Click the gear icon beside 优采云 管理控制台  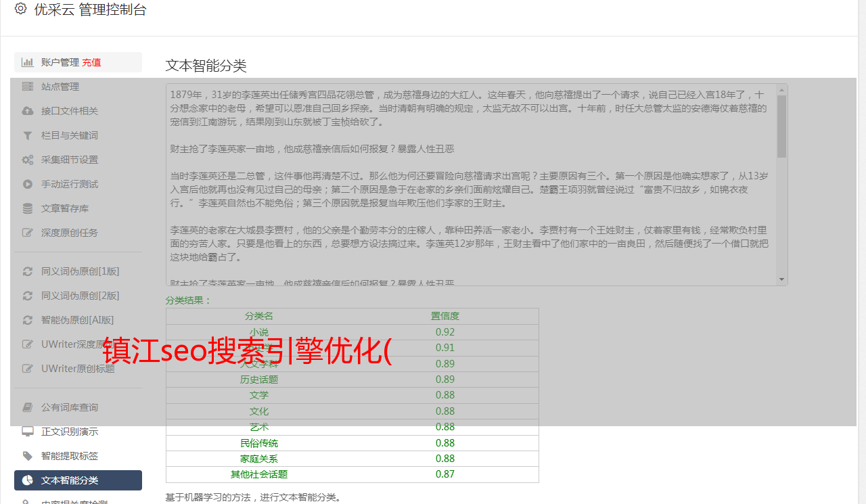click(x=20, y=9)
